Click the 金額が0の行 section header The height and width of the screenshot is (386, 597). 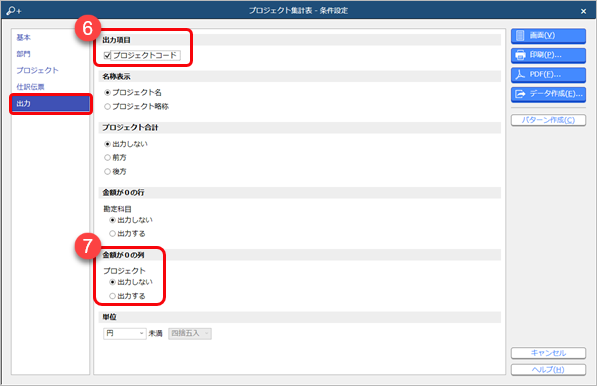123,193
